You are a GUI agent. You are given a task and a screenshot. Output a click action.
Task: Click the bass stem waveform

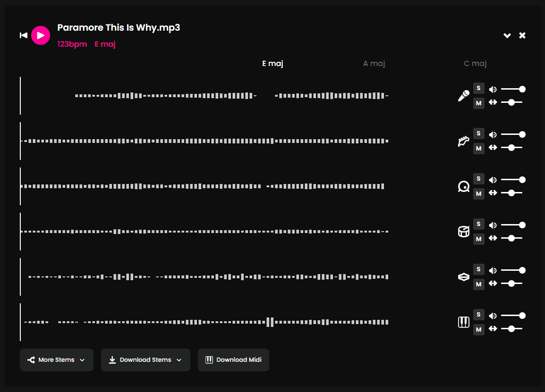[203, 186]
